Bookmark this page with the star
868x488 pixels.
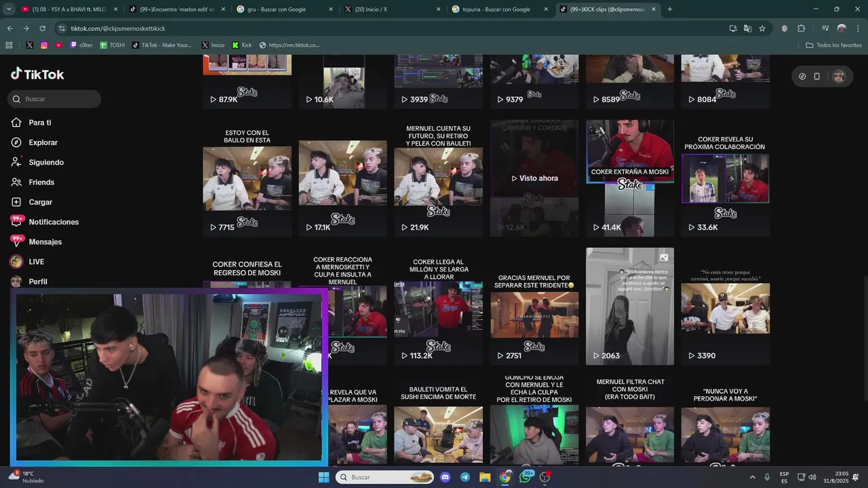coord(762,28)
